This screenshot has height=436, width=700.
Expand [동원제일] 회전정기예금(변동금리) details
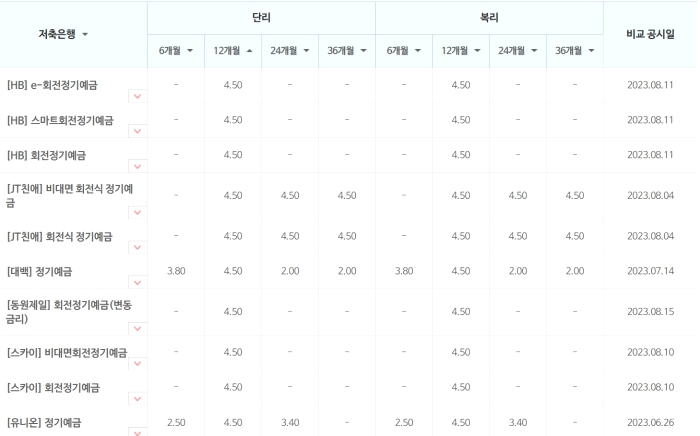[138, 328]
